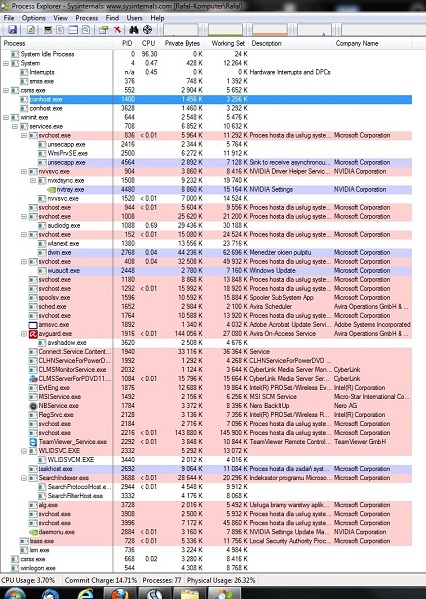Click the Physical Usage status bar entry

click(x=221, y=580)
